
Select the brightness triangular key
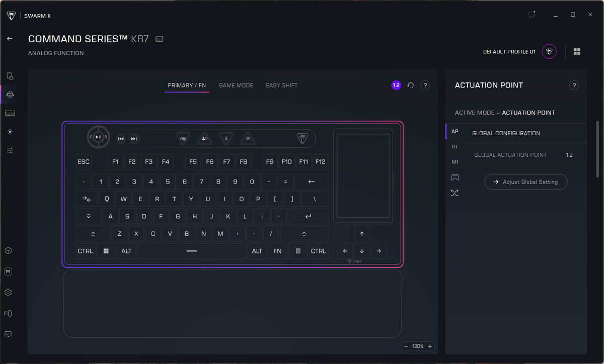pyautogui.click(x=248, y=138)
